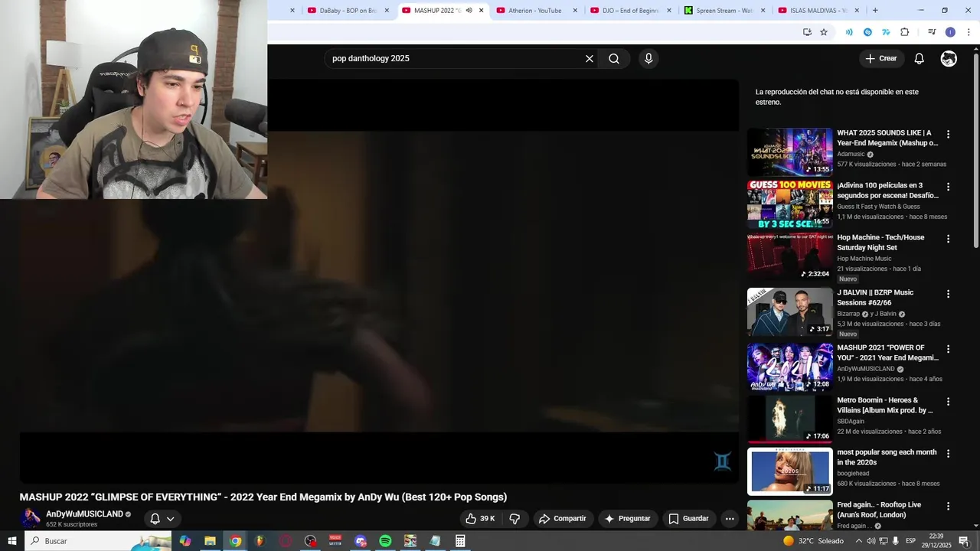This screenshot has width=980, height=551.
Task: Open J BALVIN BZRP Music Sessions thumbnail
Action: tap(790, 311)
